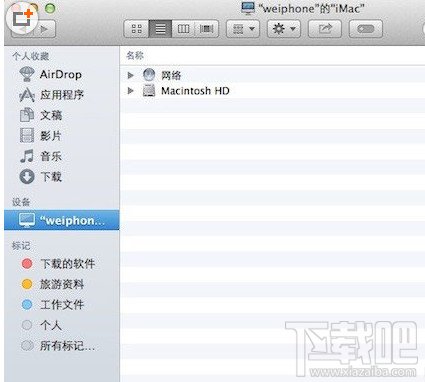Click the Macintosh HD item name
Viewport: 425px width, 382px height.
pyautogui.click(x=195, y=91)
